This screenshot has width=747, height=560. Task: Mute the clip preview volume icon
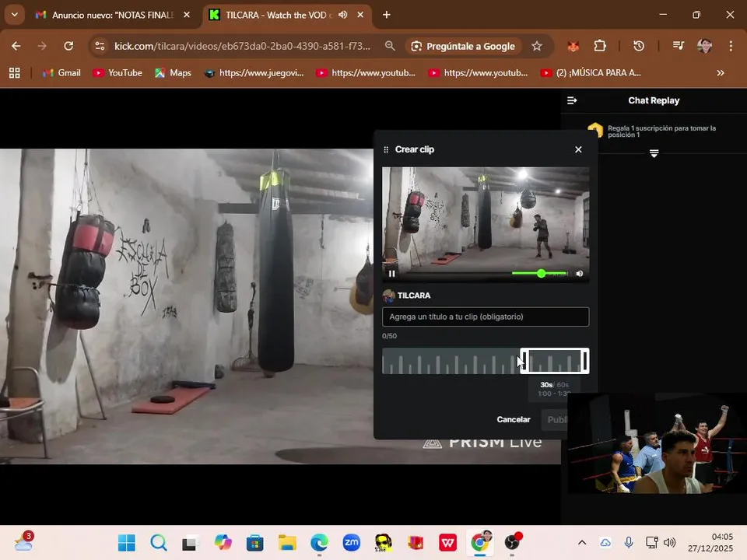579,273
